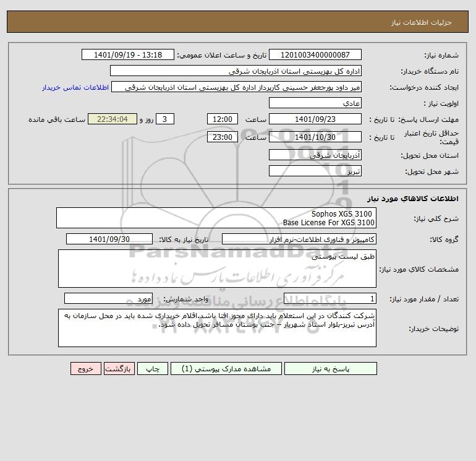Viewport: 476px width, 461px height.
Task: Click the 'چاپ' print button
Action: 153,369
